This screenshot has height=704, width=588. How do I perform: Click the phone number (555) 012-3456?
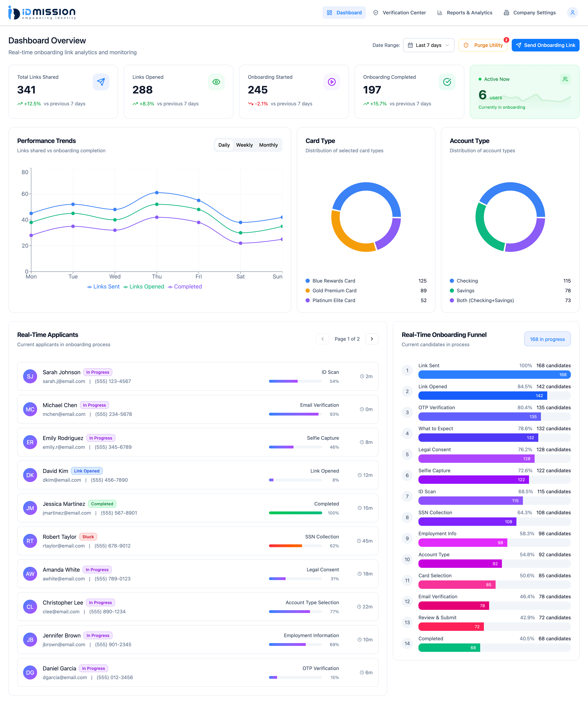115,678
